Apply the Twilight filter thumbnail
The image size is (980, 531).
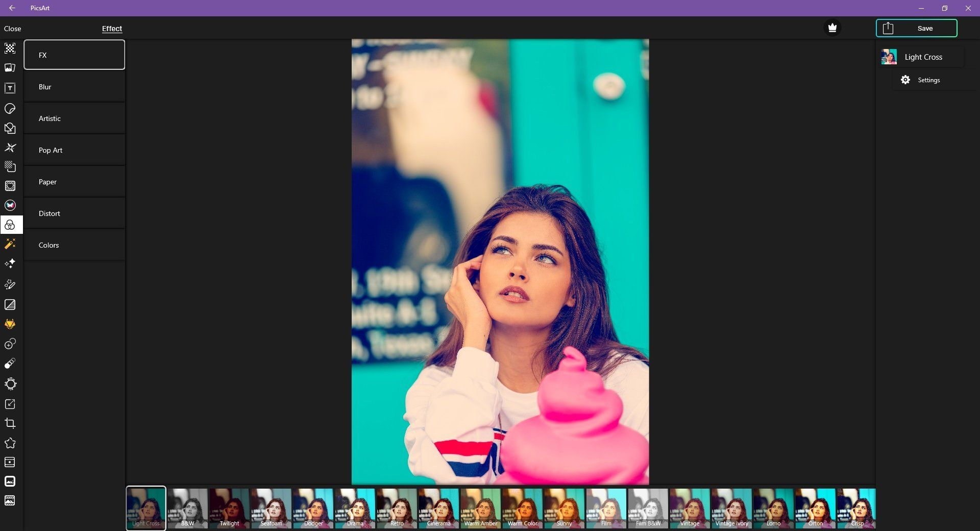tap(229, 508)
